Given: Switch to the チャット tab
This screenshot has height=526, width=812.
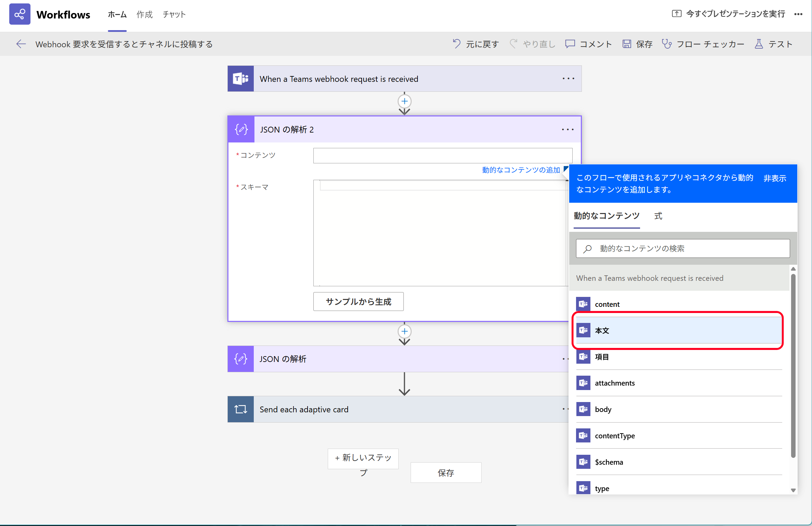Looking at the screenshot, I should point(174,14).
